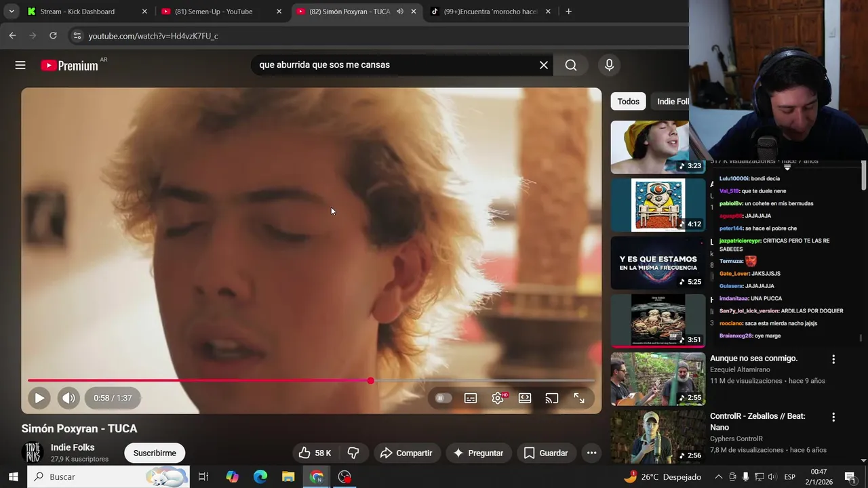The width and height of the screenshot is (868, 488).
Task: Open the 'Aunque no sea conmigo' thumbnail
Action: click(658, 379)
